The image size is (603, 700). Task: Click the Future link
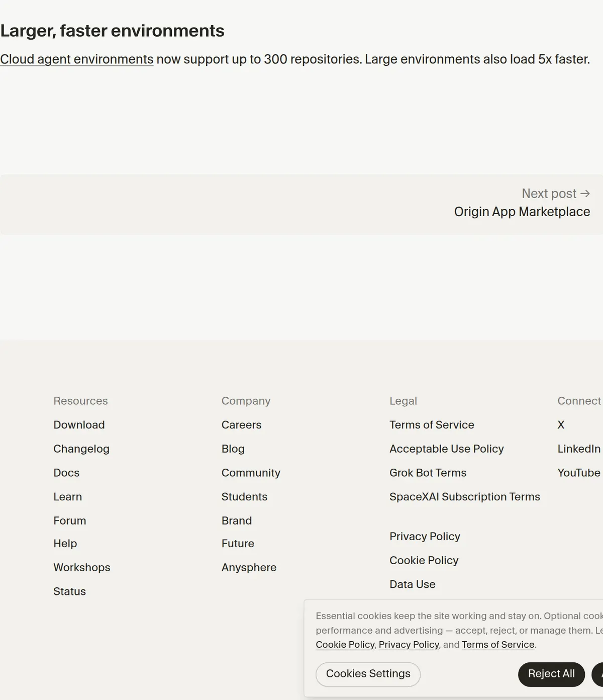(238, 544)
